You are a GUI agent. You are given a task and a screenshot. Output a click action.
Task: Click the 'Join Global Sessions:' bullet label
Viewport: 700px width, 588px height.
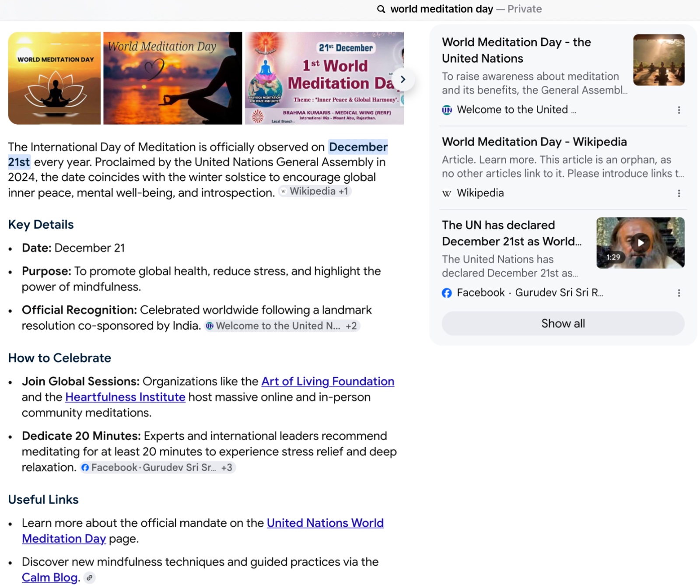point(80,381)
